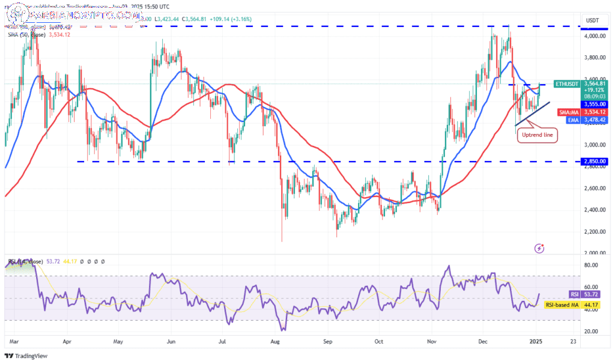
Task: Click the 2025 label on time axis
Action: click(x=536, y=341)
